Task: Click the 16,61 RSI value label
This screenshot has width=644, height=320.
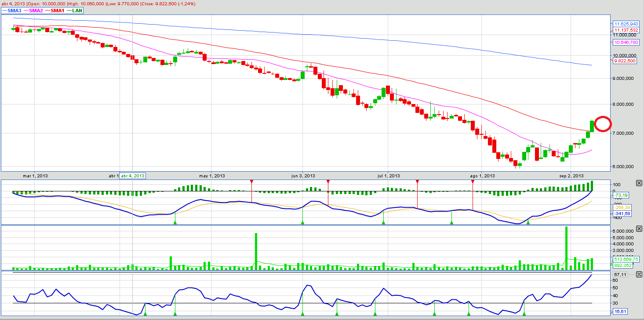Action: [x=620, y=311]
